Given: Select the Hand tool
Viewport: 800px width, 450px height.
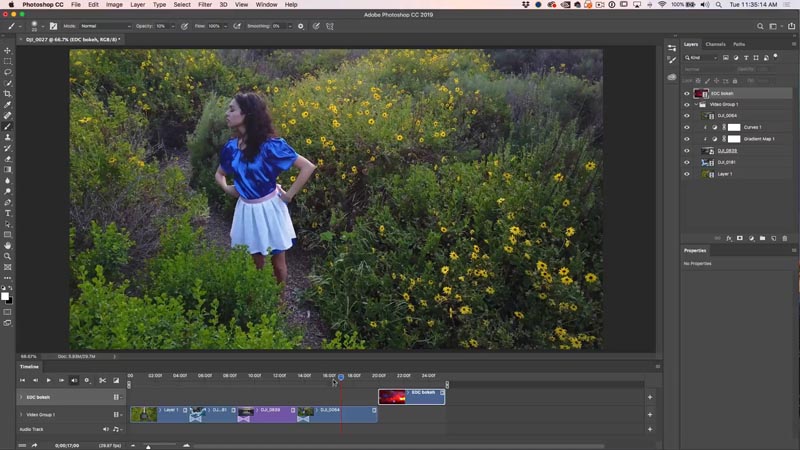Looking at the screenshot, I should (8, 245).
